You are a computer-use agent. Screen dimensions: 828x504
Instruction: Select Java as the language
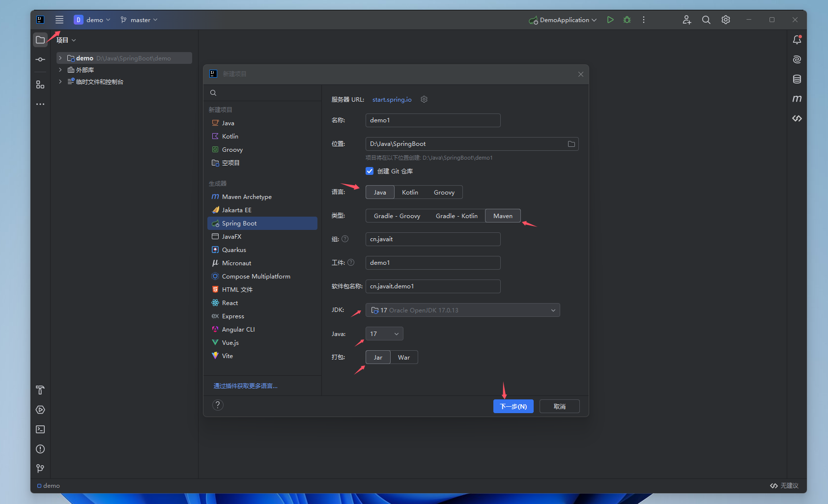click(380, 192)
